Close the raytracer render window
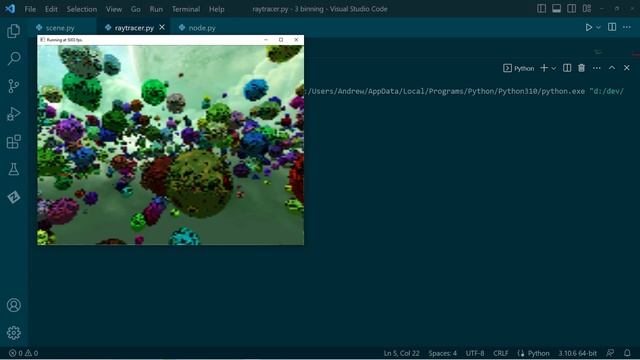640x360 pixels. pos(296,40)
